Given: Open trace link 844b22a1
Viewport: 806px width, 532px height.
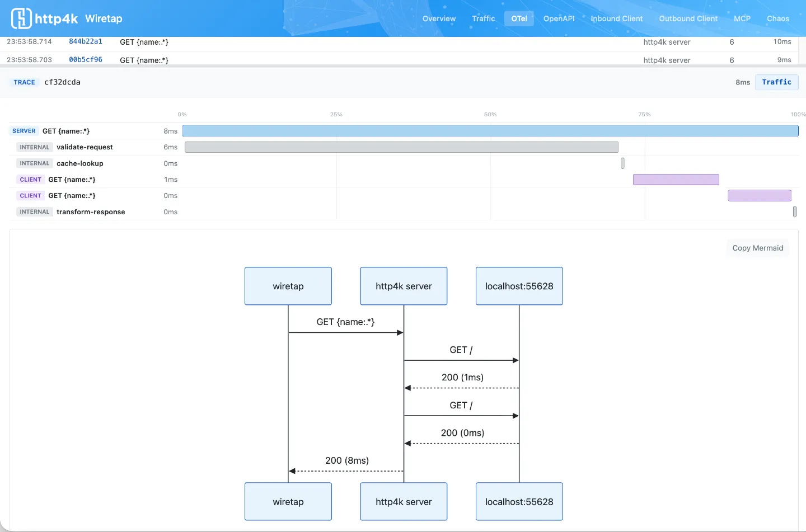Looking at the screenshot, I should pos(86,41).
